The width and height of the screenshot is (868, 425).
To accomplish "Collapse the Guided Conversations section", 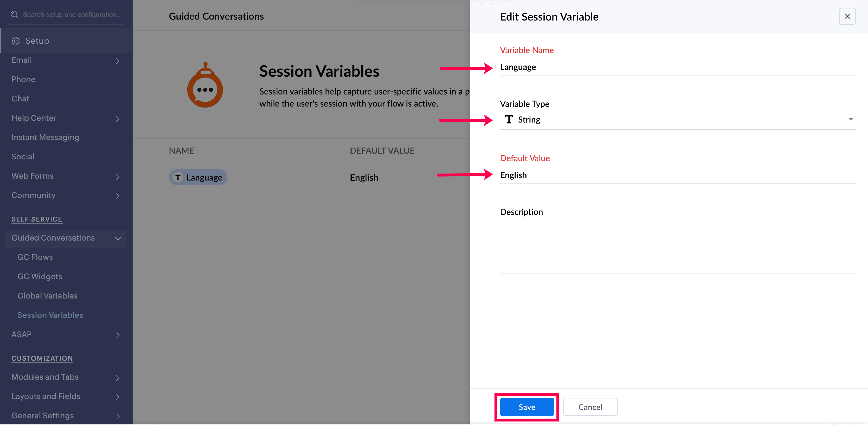I will pyautogui.click(x=118, y=238).
